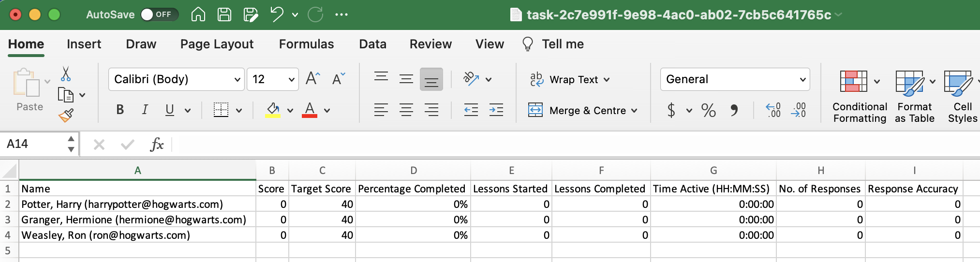Screen dimensions: 980x262
Task: Expand the Merge & Centre dropdown arrow
Action: coord(634,111)
